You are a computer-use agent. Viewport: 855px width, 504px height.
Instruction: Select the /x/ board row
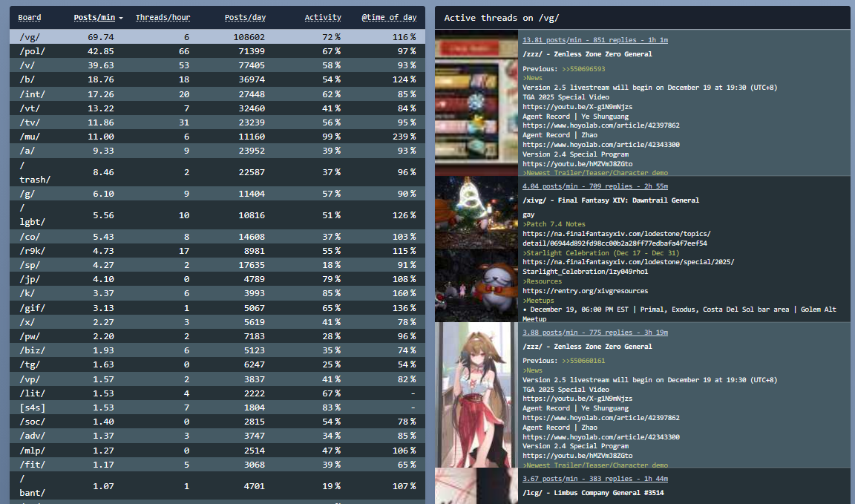tap(217, 322)
